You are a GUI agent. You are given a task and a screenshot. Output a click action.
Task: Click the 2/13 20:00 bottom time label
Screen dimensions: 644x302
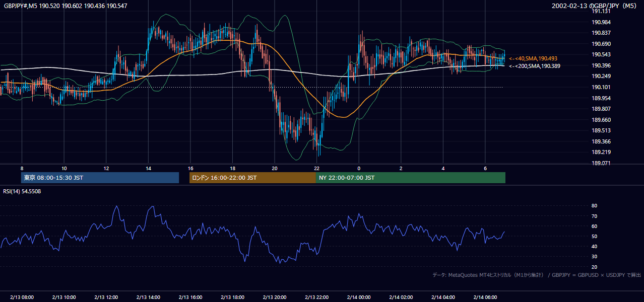(275, 297)
